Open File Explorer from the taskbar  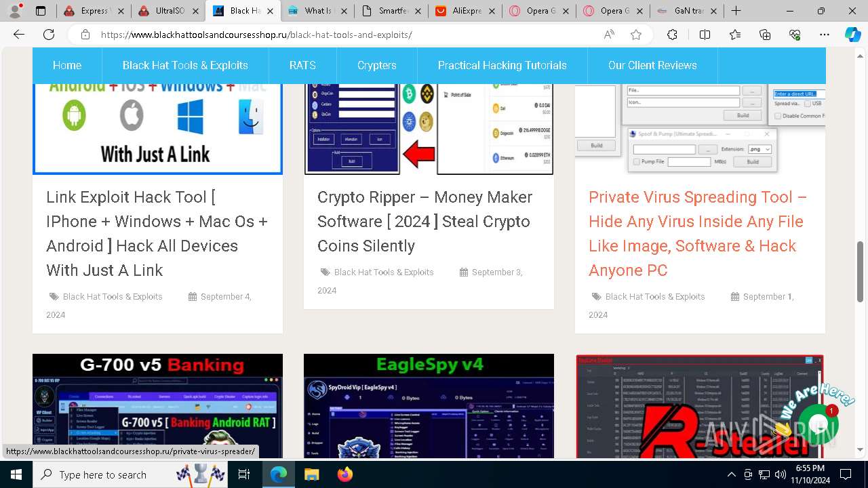point(311,474)
